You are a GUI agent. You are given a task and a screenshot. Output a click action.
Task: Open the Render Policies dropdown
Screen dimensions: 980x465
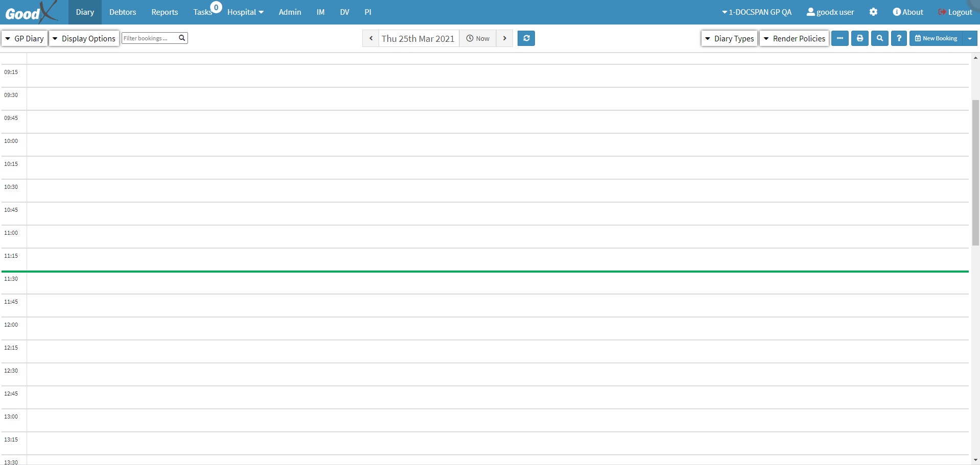coord(794,38)
